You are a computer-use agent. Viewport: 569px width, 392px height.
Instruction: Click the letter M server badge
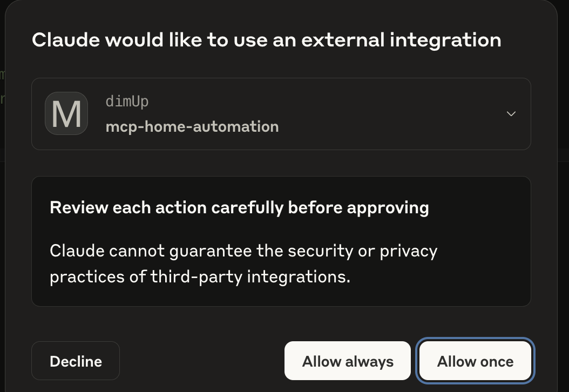pyautogui.click(x=66, y=113)
